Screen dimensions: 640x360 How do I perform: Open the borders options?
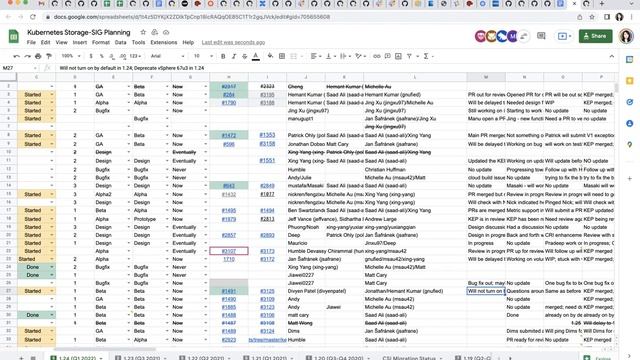pos(282,56)
